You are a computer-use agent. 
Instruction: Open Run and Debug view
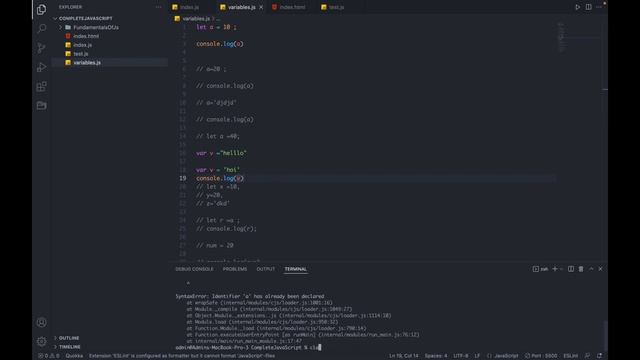(41, 67)
